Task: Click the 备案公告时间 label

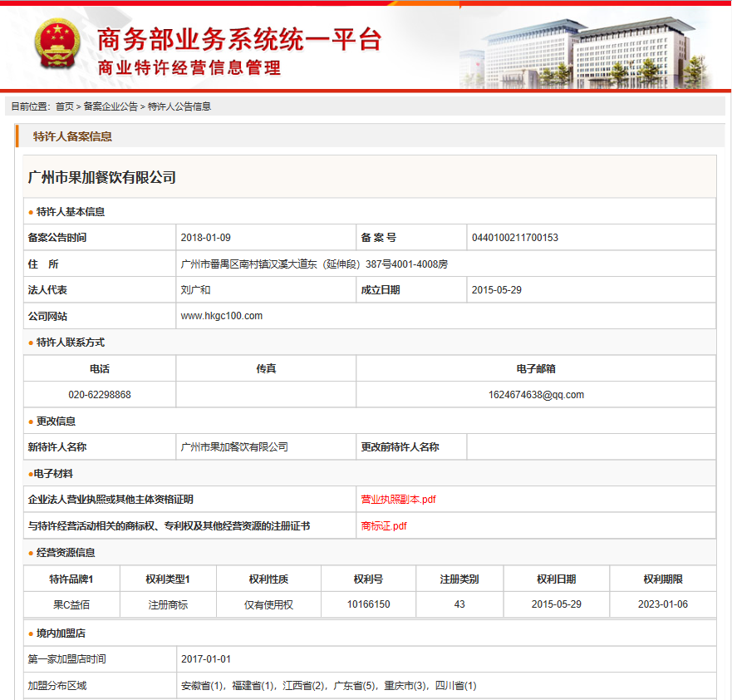Action: [x=57, y=237]
